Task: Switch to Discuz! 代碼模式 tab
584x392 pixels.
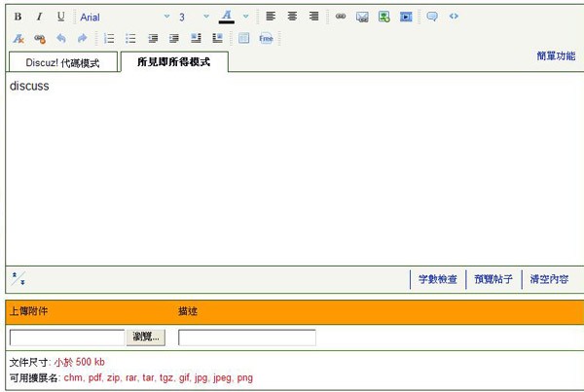Action: click(x=63, y=62)
